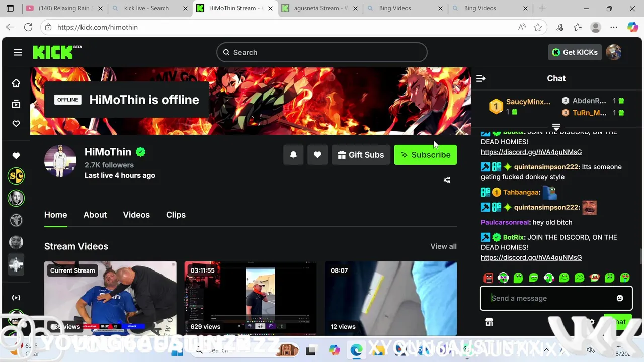Click the green Subscribe button
Screen dimensions: 644x362
click(426, 155)
